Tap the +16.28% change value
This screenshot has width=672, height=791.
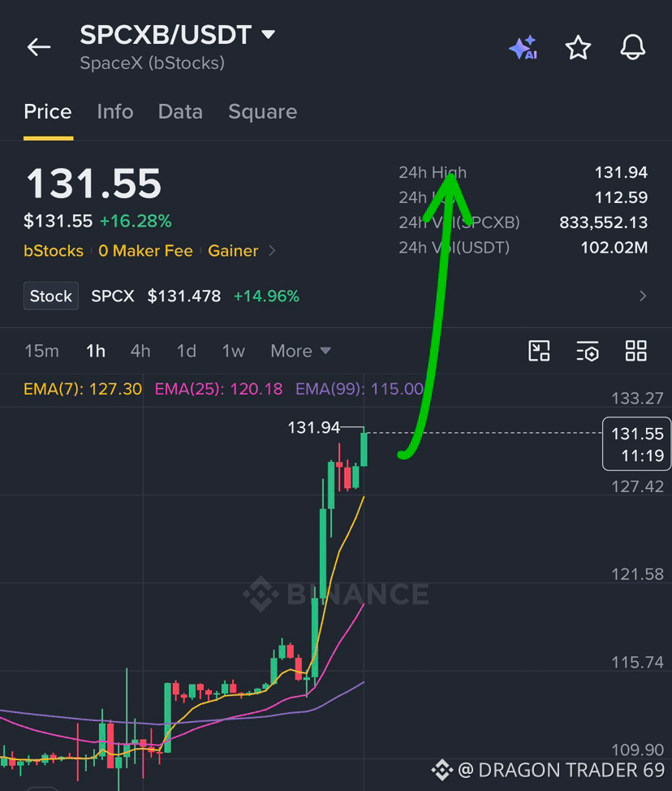136,221
